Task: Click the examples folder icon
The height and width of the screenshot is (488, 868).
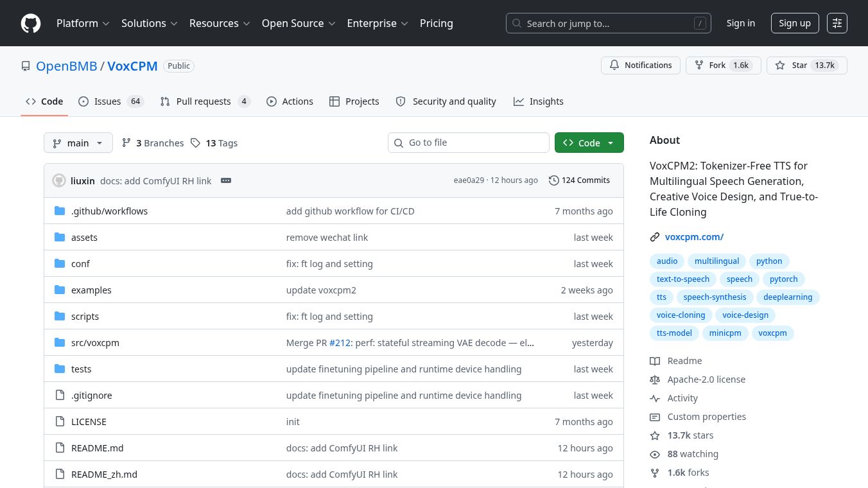Action: click(x=60, y=290)
